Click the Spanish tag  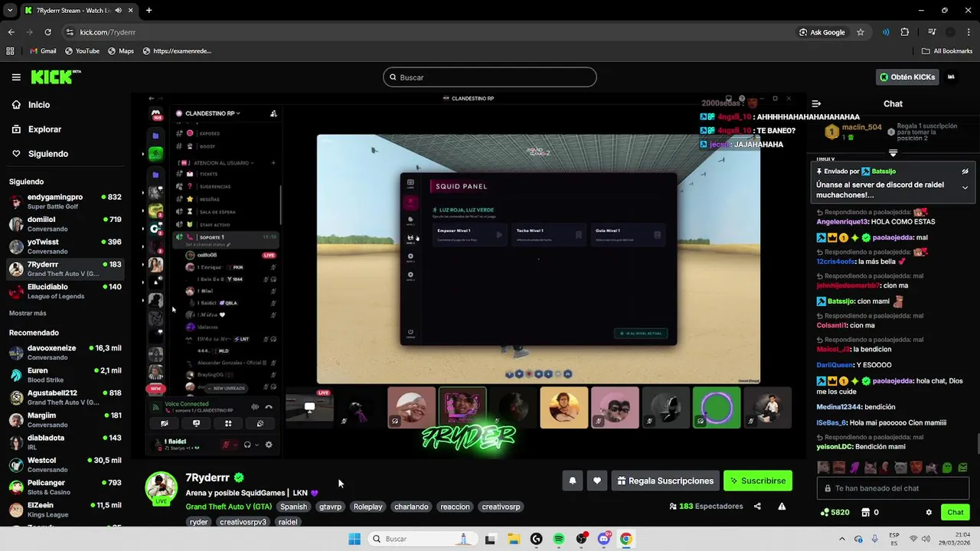[x=293, y=507]
